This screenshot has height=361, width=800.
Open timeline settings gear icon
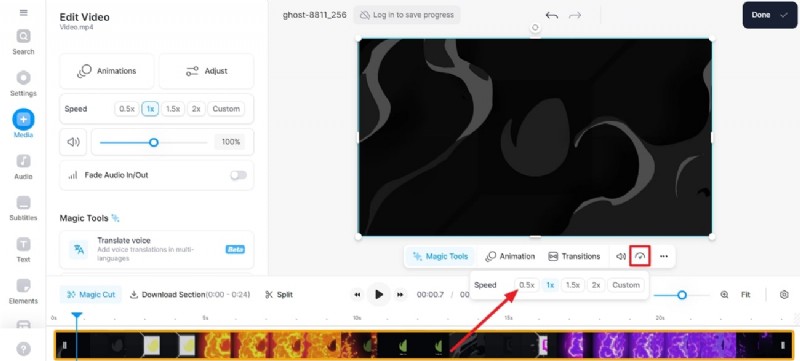click(784, 295)
